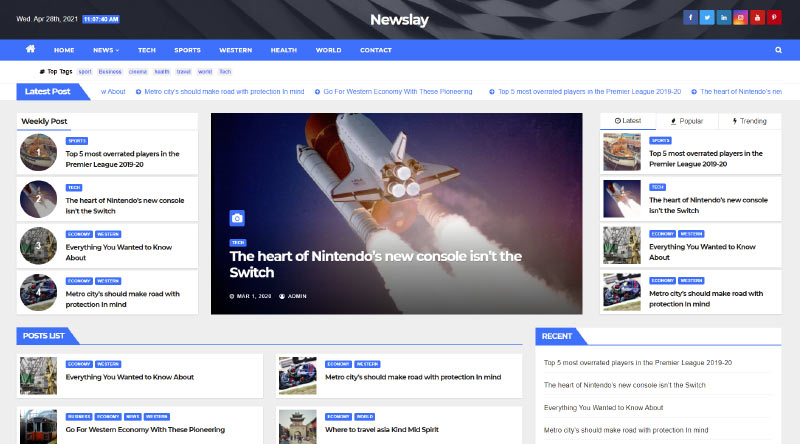Image resolution: width=800 pixels, height=444 pixels.
Task: Open the YouTube social icon
Action: [758, 18]
